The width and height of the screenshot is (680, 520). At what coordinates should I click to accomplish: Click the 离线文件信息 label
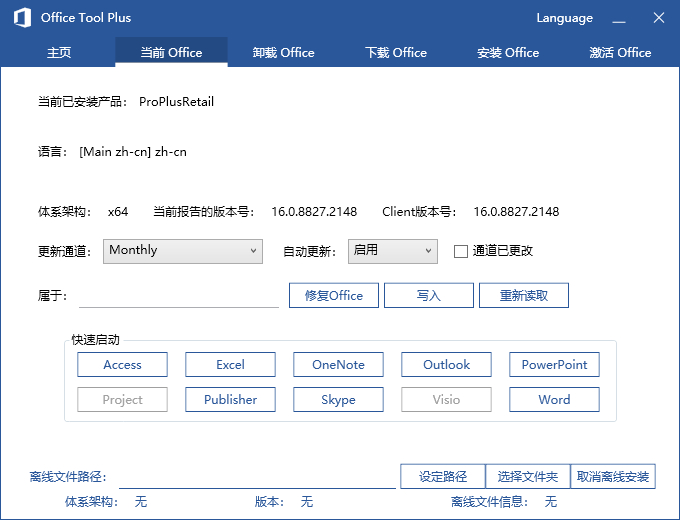click(490, 502)
